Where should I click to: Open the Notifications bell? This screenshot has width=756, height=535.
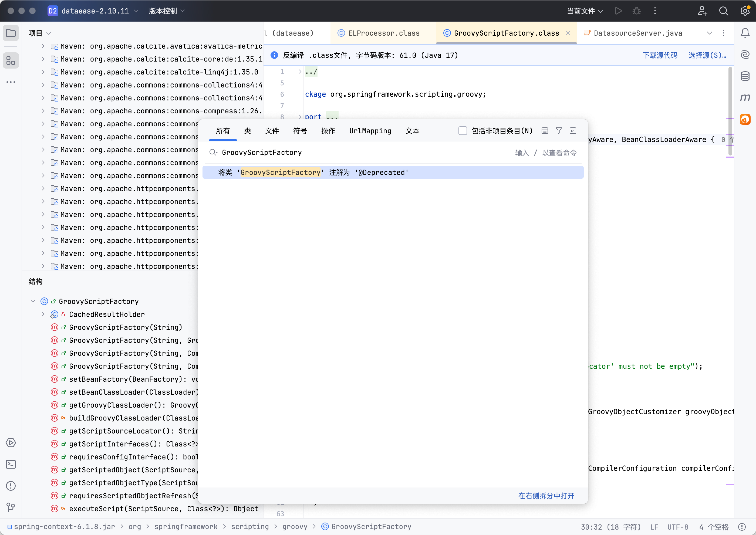coord(745,33)
